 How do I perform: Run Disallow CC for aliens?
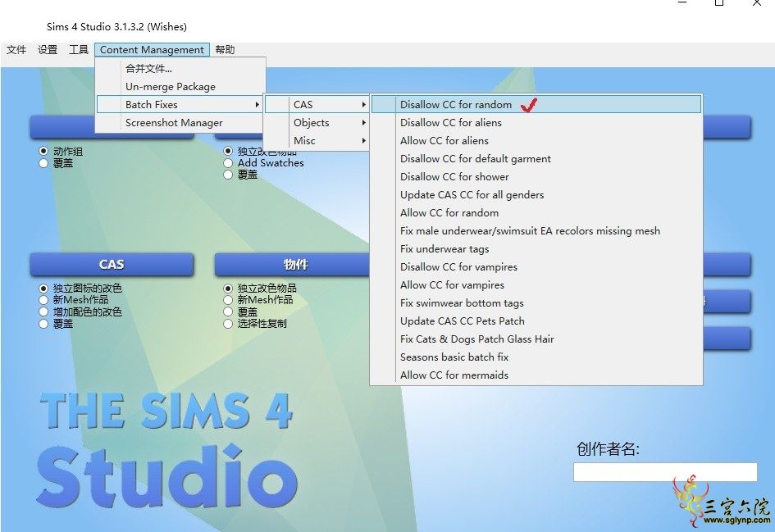coord(536,122)
